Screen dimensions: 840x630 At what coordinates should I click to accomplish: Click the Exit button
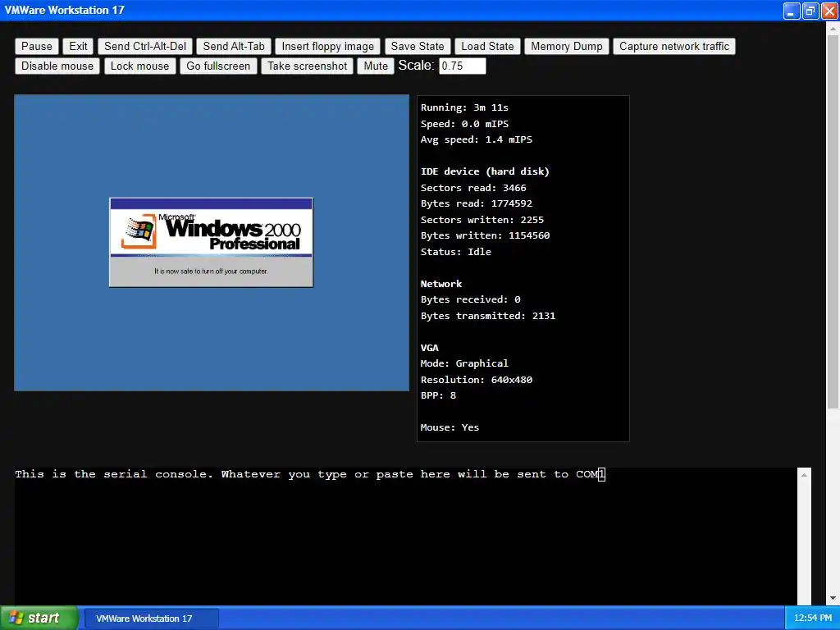click(x=78, y=47)
